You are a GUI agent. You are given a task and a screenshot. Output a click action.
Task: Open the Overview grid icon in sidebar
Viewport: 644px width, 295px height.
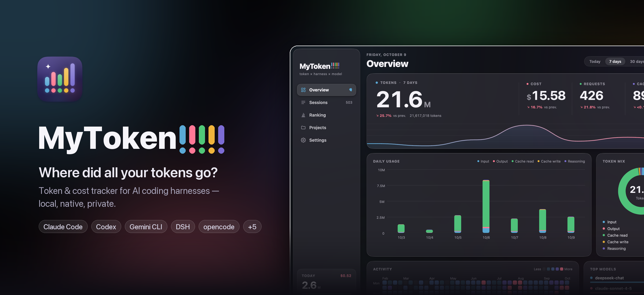click(303, 90)
